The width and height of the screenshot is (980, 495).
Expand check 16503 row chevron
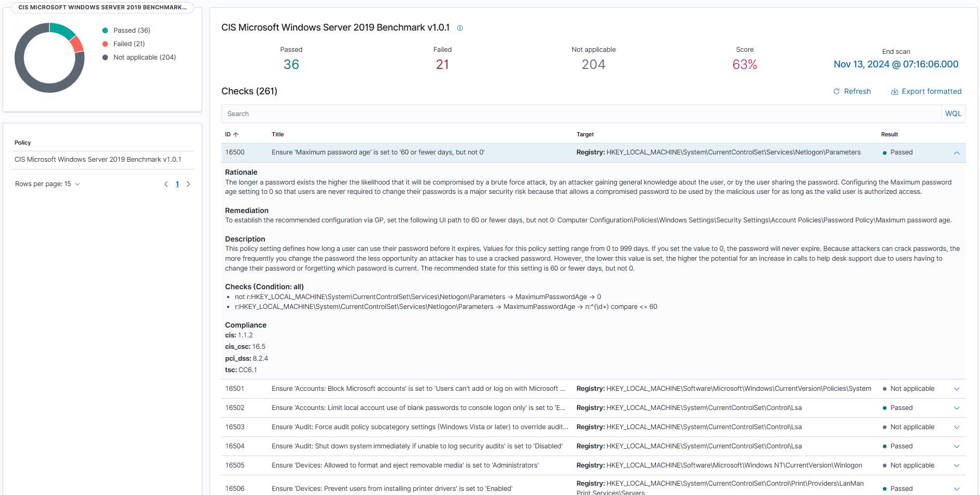pos(957,427)
